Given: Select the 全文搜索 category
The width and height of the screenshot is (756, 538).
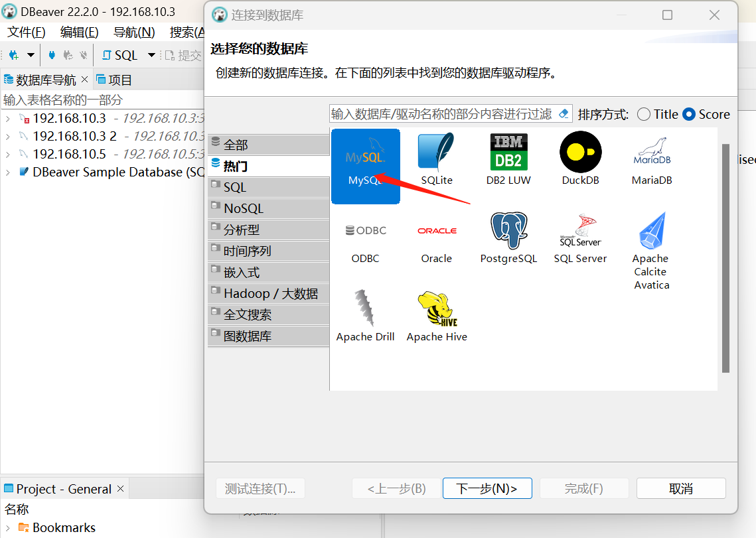Looking at the screenshot, I should pyautogui.click(x=269, y=314).
